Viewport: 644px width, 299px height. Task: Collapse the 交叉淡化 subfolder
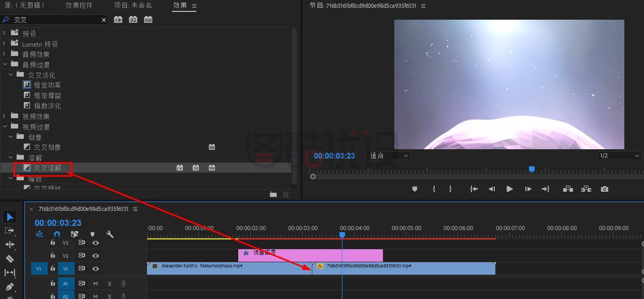pyautogui.click(x=11, y=75)
